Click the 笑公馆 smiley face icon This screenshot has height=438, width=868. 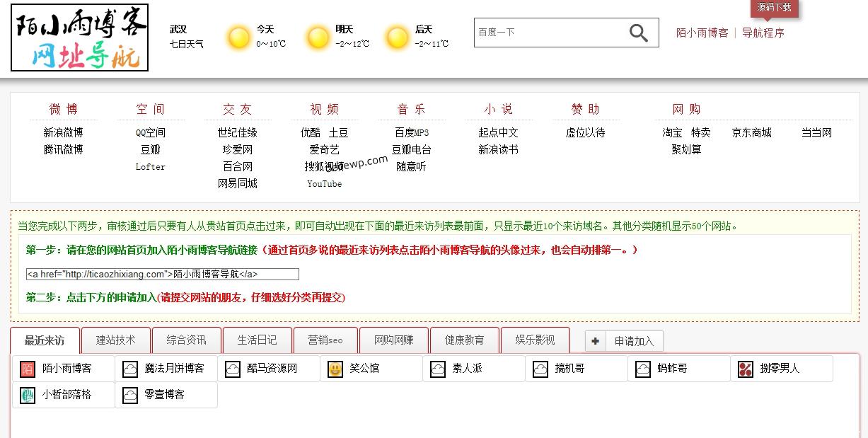[335, 369]
